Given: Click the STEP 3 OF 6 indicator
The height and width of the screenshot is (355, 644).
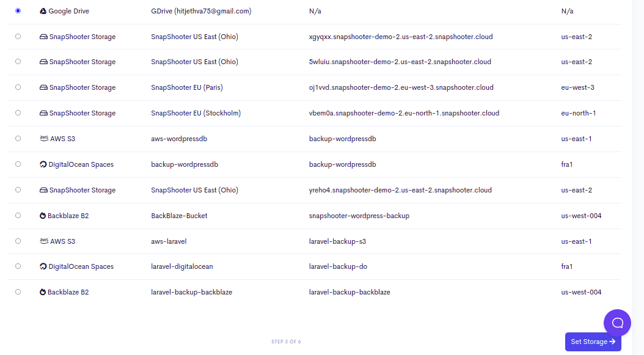Looking at the screenshot, I should point(287,342).
